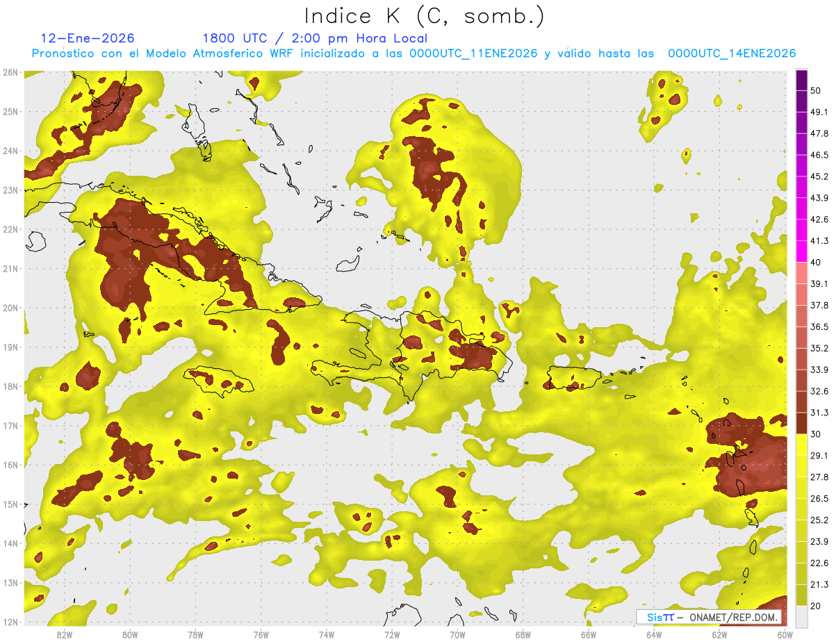The image size is (834, 644).
Task: Click the longitude label '82W'
Action: (x=65, y=634)
